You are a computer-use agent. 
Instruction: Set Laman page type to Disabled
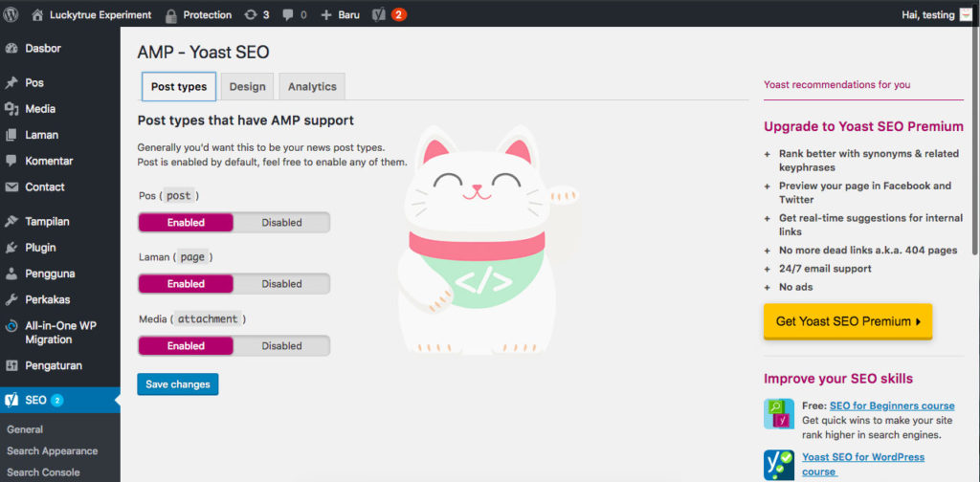click(x=281, y=283)
